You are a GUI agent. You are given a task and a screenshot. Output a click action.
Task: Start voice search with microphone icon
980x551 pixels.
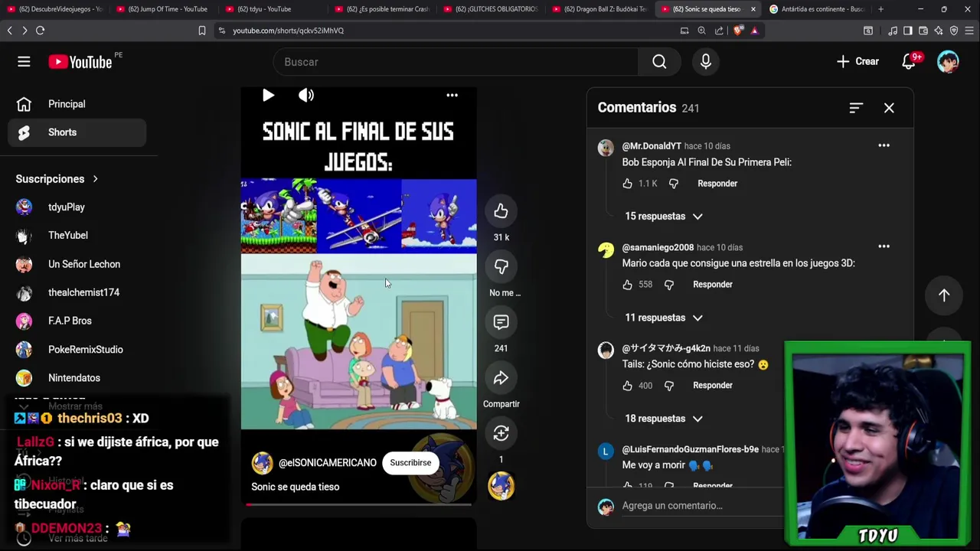tap(706, 62)
